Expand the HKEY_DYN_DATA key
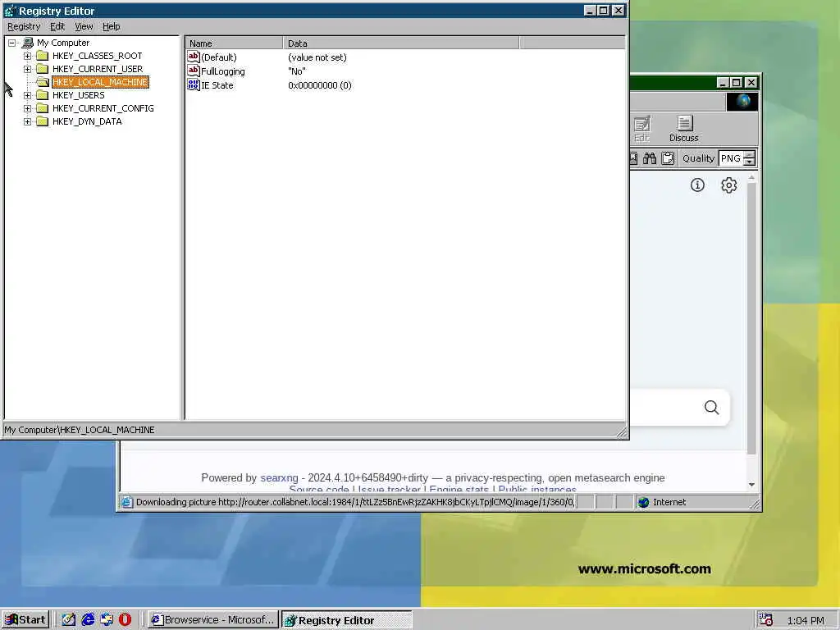The image size is (840, 630). click(27, 121)
